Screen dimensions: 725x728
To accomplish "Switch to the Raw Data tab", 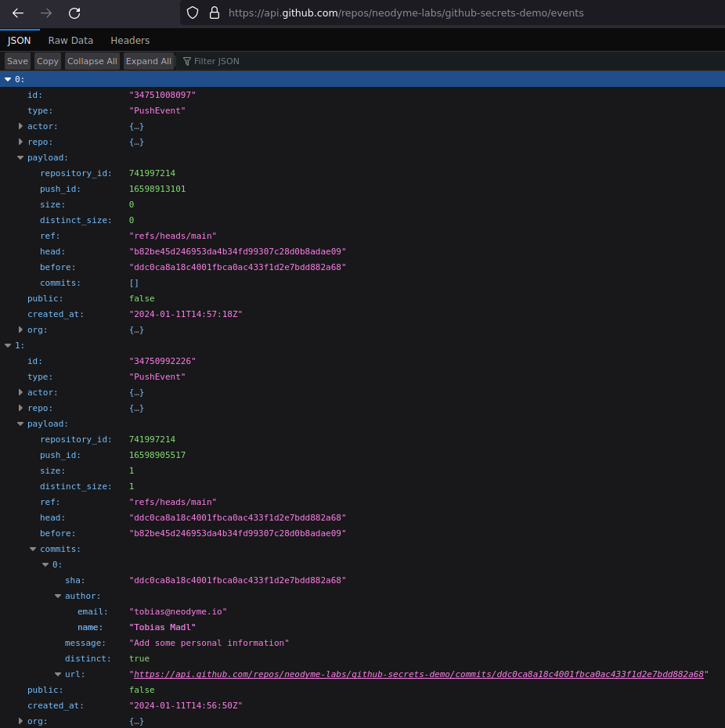I will coord(70,40).
